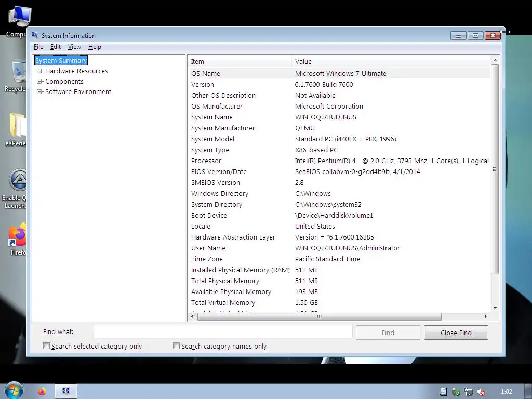Open the Firefox desktop shortcut
This screenshot has width=532, height=399.
(x=18, y=239)
